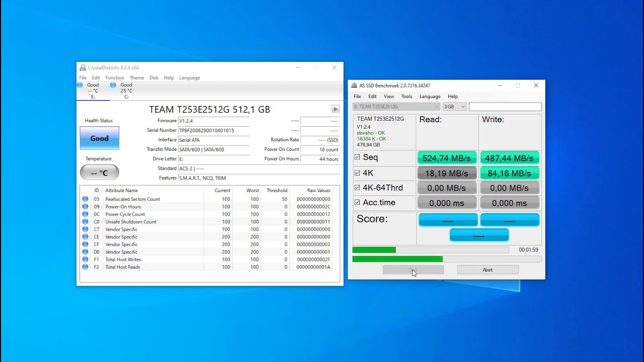Click the Power On Hours value 44 hours
This screenshot has height=362, width=644.
tap(320, 159)
